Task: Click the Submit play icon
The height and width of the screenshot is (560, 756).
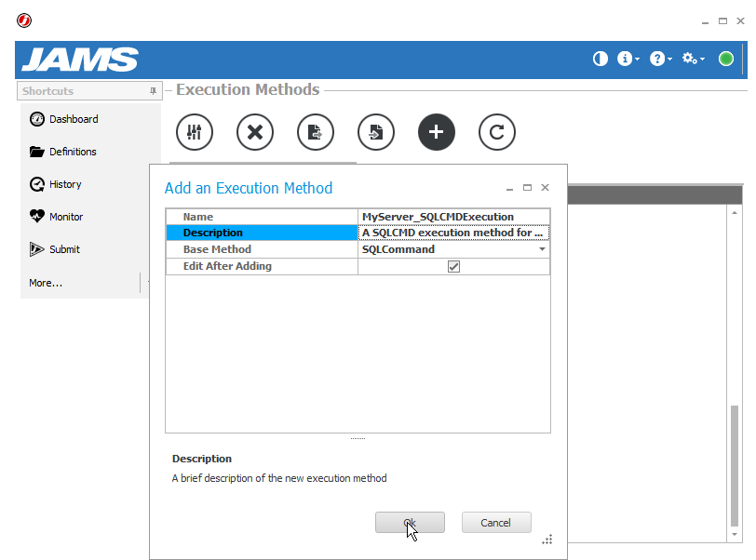Action: (36, 249)
